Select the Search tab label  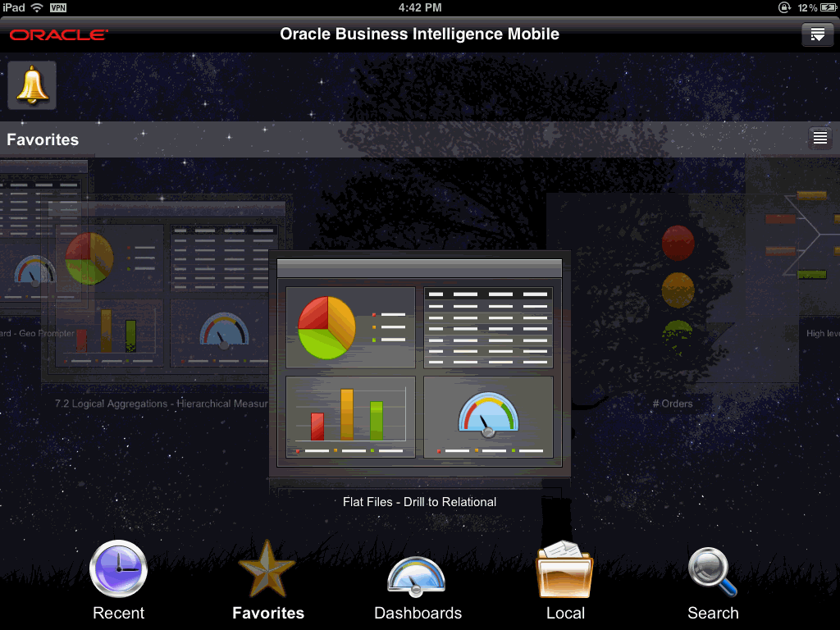click(713, 613)
